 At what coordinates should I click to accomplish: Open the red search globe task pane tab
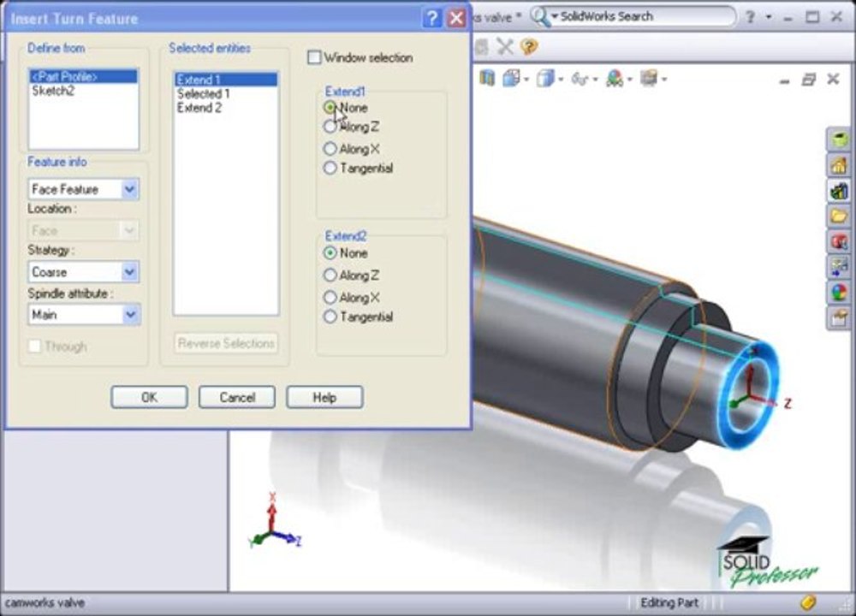click(x=839, y=242)
